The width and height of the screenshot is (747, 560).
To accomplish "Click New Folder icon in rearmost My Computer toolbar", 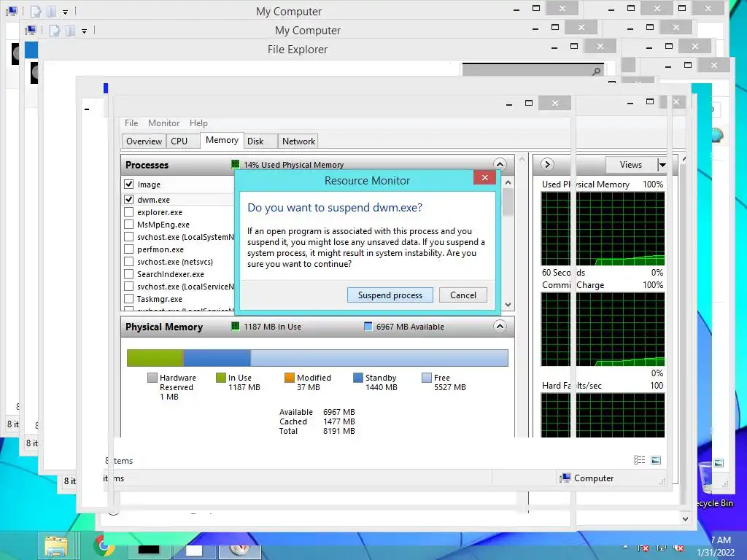I will (x=50, y=11).
